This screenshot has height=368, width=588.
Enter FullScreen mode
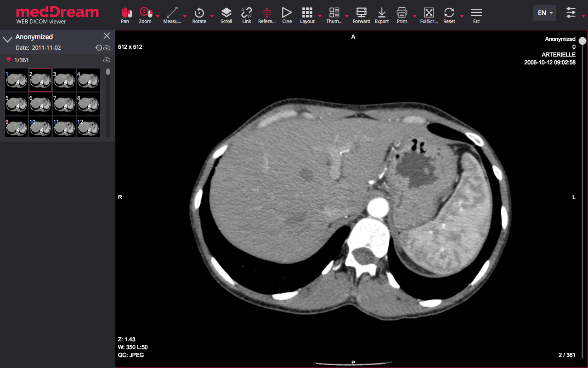(429, 15)
